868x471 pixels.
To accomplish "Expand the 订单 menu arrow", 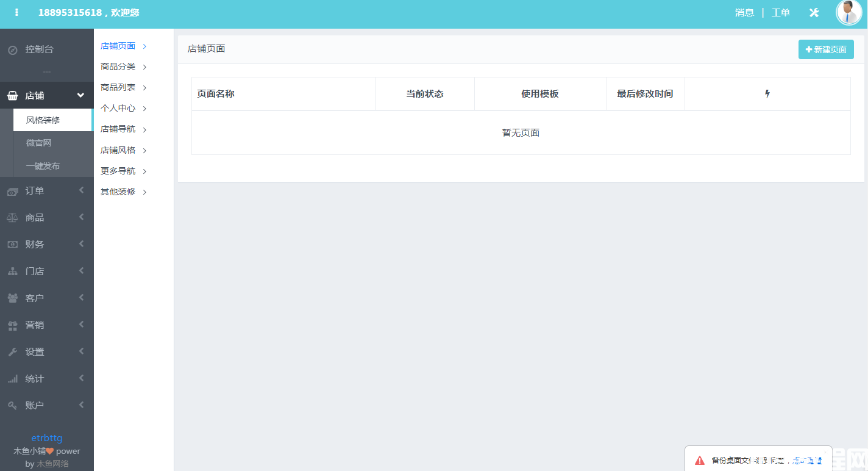I will coord(81,190).
